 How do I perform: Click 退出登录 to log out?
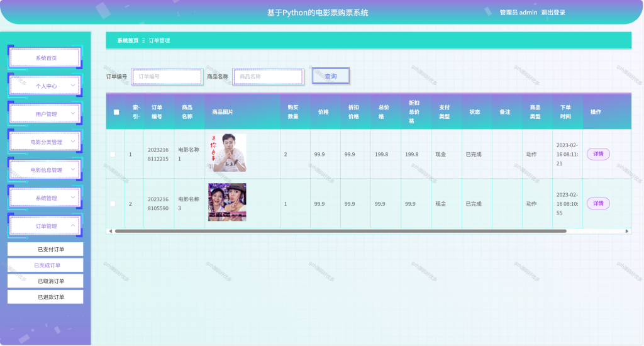click(x=553, y=13)
